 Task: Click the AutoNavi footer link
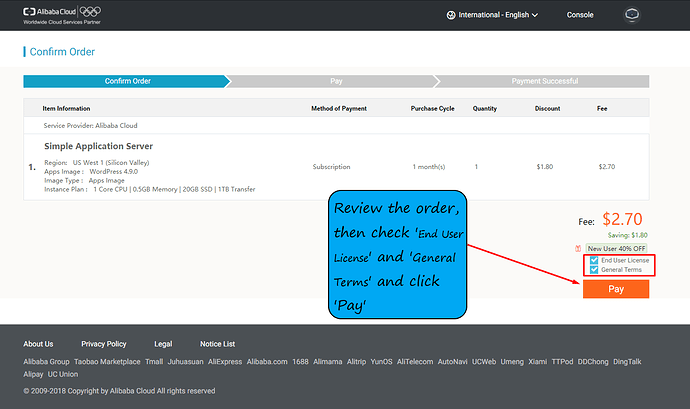pos(452,361)
